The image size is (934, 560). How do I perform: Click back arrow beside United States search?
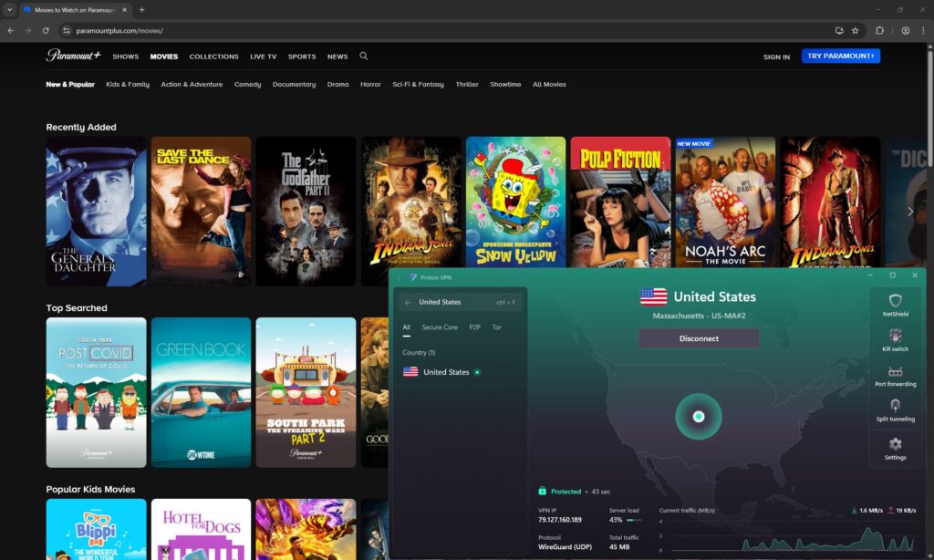(408, 302)
